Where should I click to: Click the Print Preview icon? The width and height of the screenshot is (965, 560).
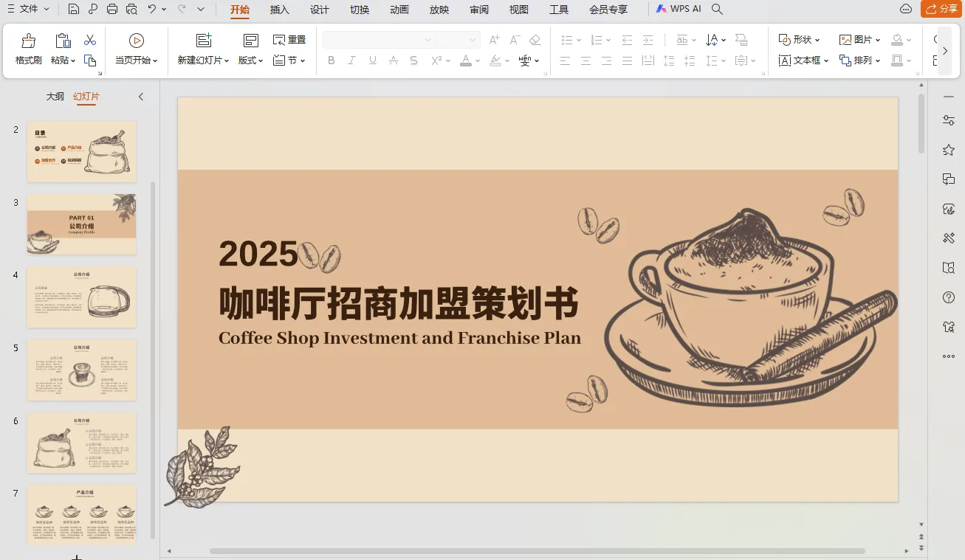(131, 9)
